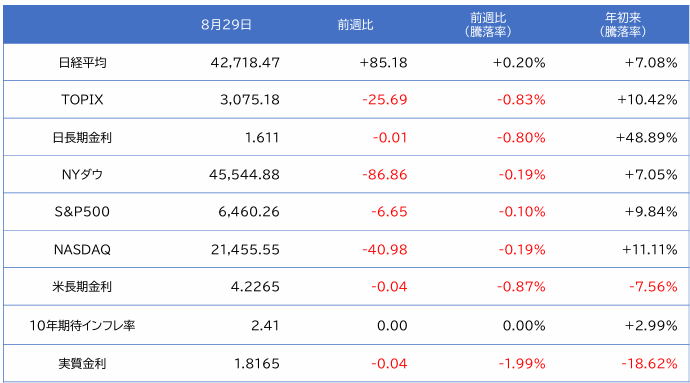Select the Nikkei value 42,718.47
The image size is (690, 383).
click(245, 63)
